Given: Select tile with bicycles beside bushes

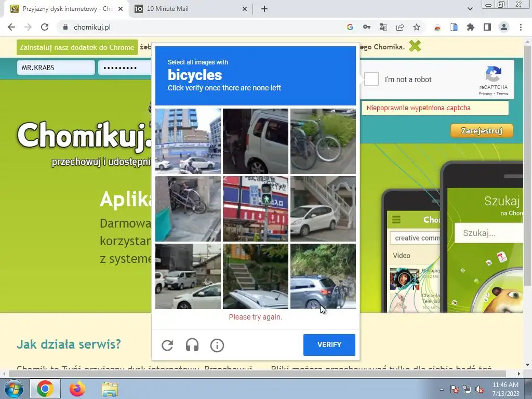Looking at the screenshot, I should tap(323, 141).
